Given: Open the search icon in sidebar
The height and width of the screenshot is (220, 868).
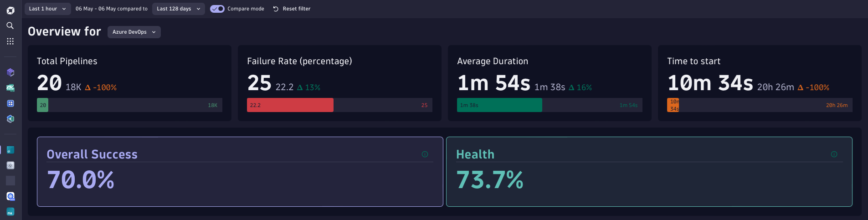Looking at the screenshot, I should [x=10, y=26].
